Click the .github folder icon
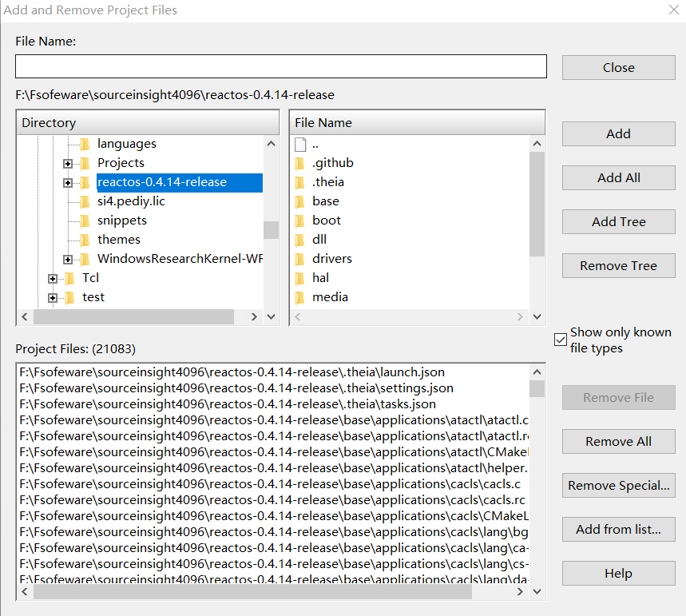 (299, 163)
